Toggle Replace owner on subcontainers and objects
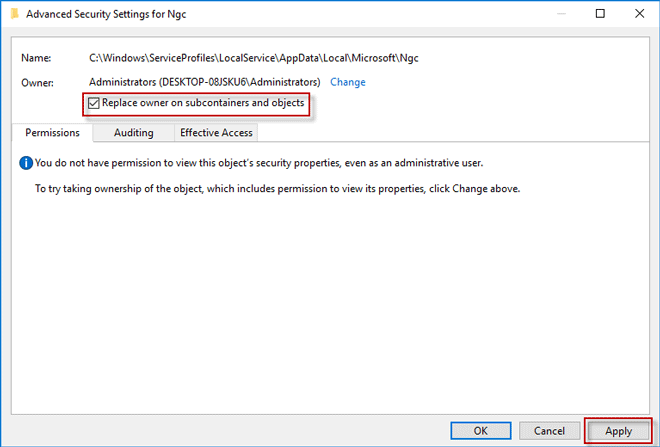 (x=94, y=103)
